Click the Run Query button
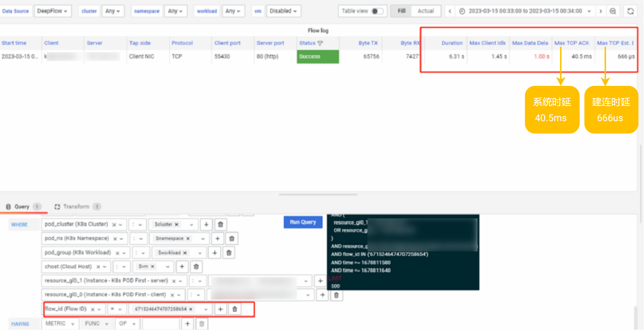Viewport: 644px width, 330px height. 303,222
